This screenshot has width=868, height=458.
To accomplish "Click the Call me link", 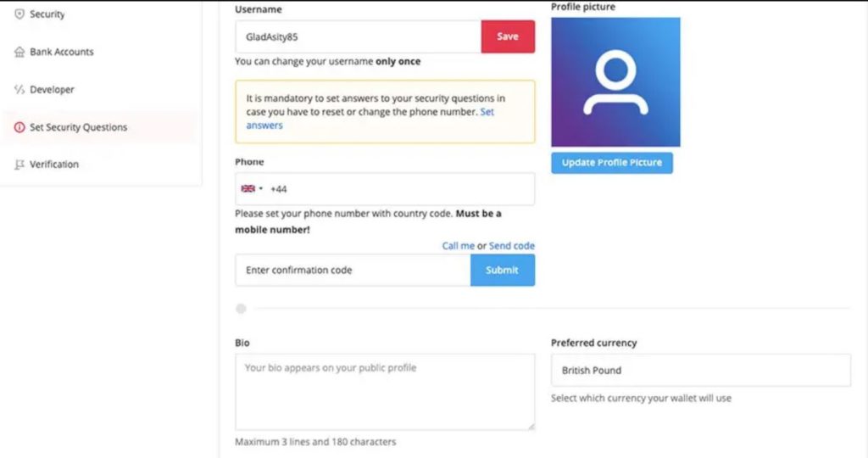I will pyautogui.click(x=459, y=246).
